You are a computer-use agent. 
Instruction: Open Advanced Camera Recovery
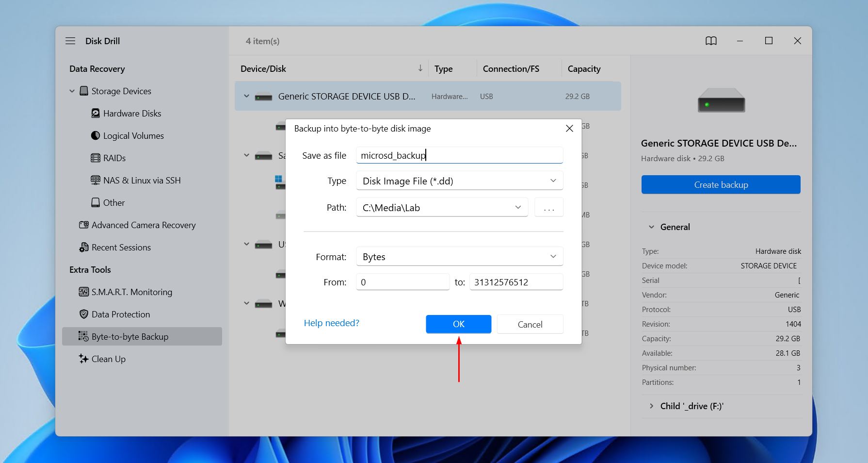(143, 225)
